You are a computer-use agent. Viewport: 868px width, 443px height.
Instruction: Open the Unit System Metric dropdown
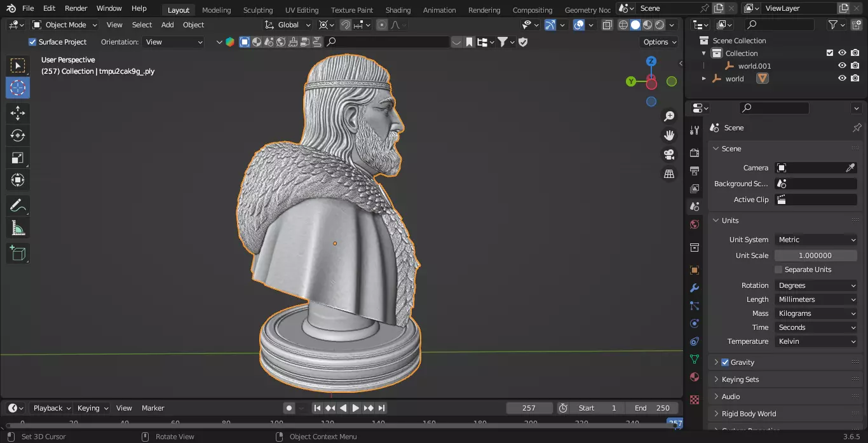[816, 240]
